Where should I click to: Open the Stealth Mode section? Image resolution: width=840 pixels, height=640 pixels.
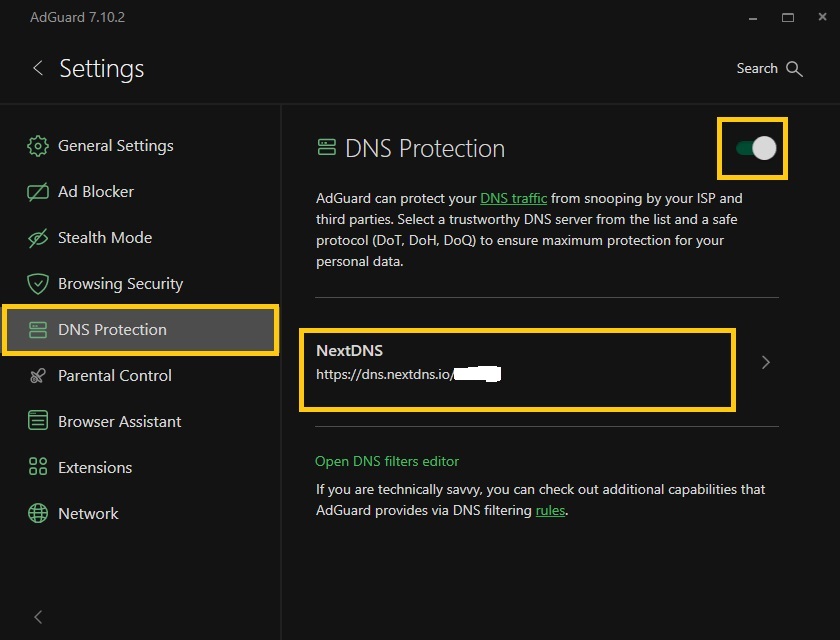[x=105, y=238]
